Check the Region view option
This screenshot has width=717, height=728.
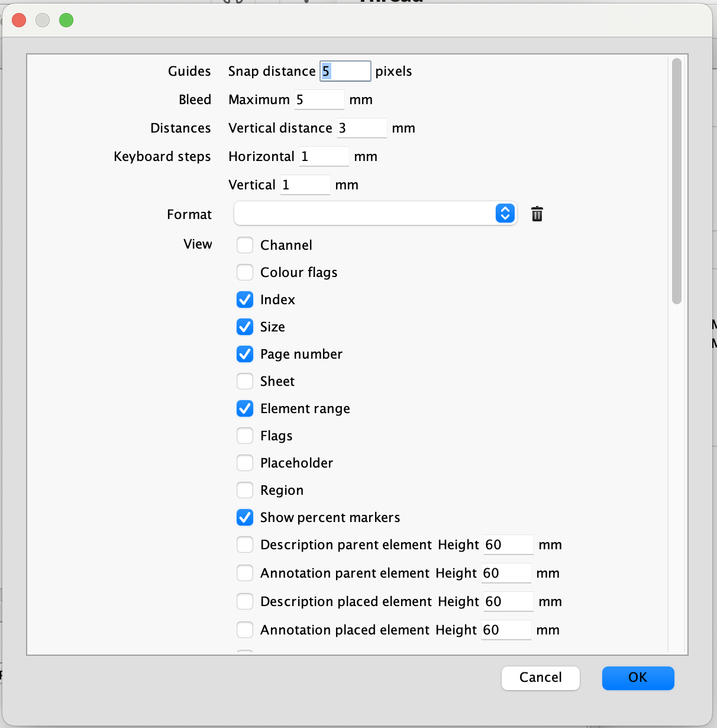click(245, 490)
